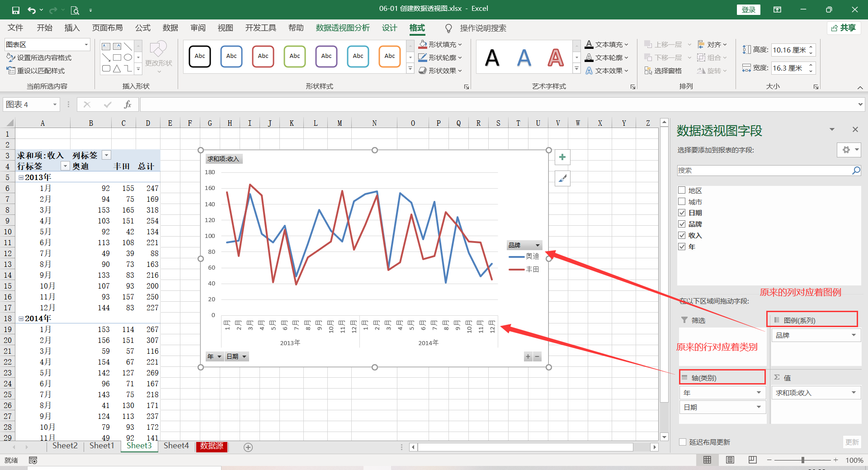Screen dimensions: 868x470
Task: Click the 对齐 align button
Action: (x=712, y=44)
